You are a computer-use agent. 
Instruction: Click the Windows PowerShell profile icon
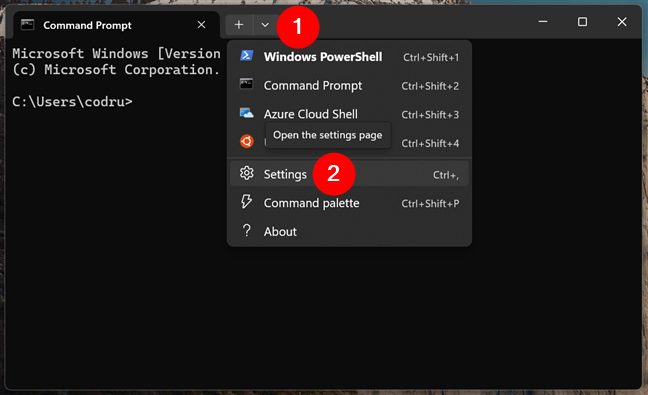pos(247,55)
